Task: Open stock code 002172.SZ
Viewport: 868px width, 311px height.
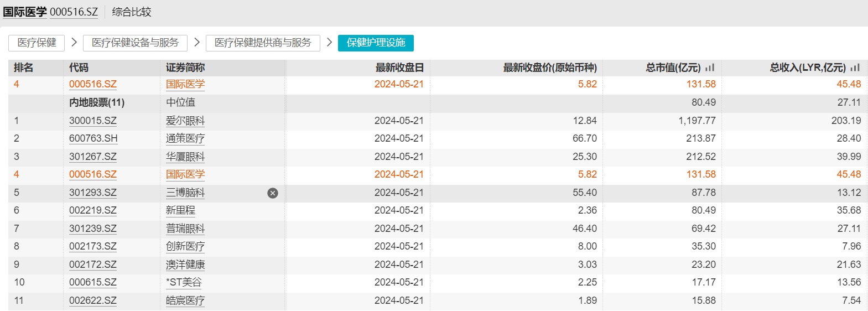Action: [x=93, y=265]
